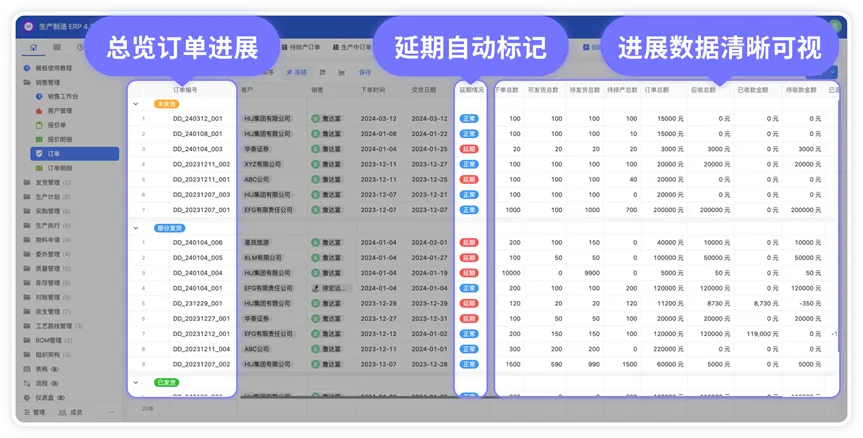Select order DD_20231211_002
The height and width of the screenshot is (438, 863).
tap(201, 164)
